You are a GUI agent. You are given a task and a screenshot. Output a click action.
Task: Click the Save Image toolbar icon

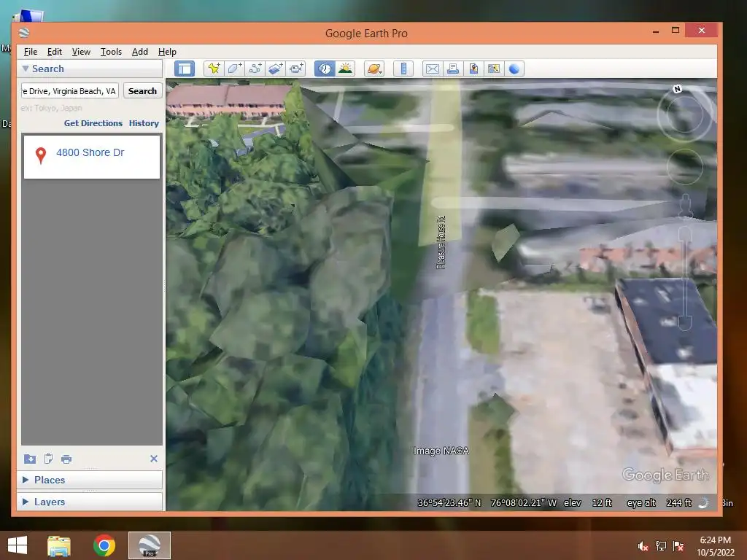coord(473,69)
